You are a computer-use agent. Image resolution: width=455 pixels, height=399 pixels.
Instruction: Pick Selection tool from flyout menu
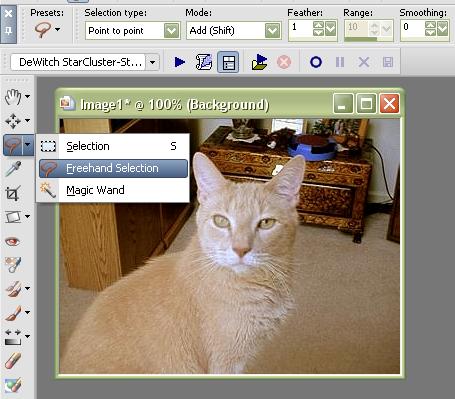tap(113, 146)
